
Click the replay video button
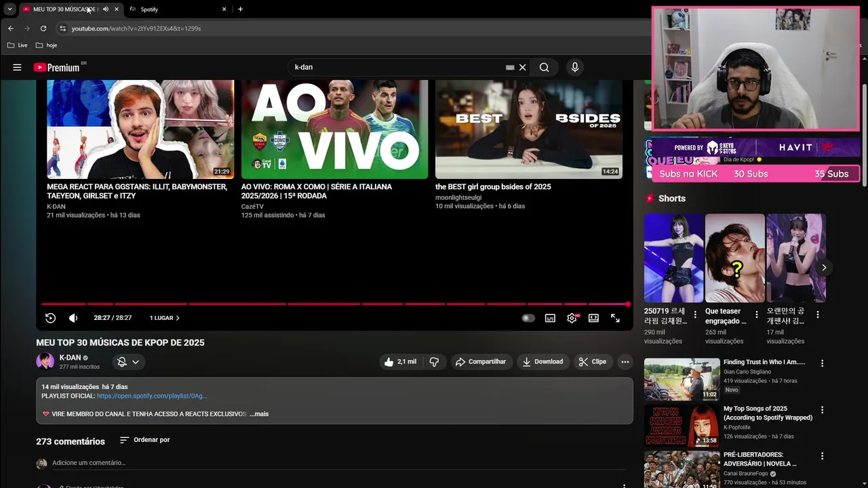50,318
